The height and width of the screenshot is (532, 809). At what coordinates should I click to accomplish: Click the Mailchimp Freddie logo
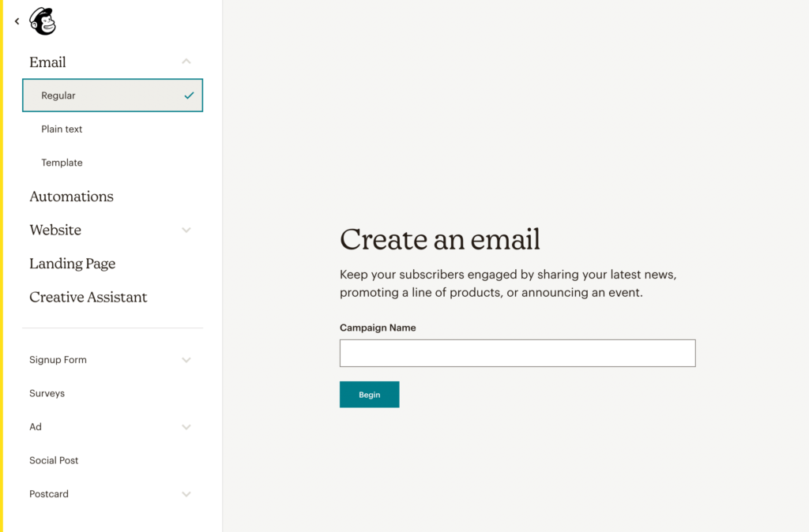click(x=41, y=21)
